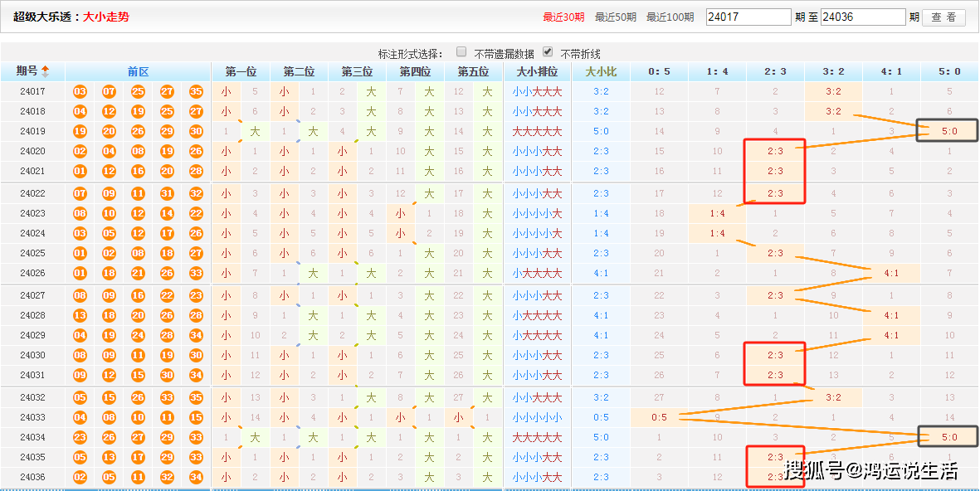Click the red-boxed 2:3 cell in row 24030

(774, 356)
